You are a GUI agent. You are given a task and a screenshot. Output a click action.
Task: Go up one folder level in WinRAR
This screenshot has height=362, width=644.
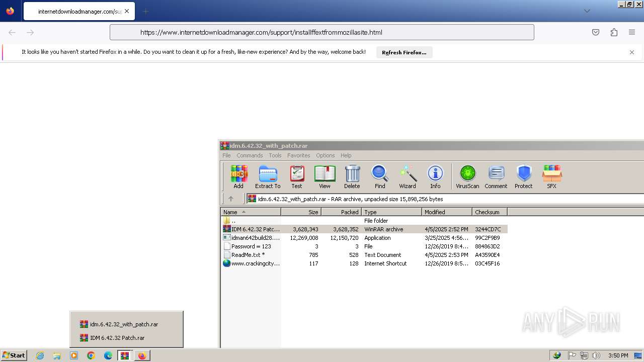(231, 199)
